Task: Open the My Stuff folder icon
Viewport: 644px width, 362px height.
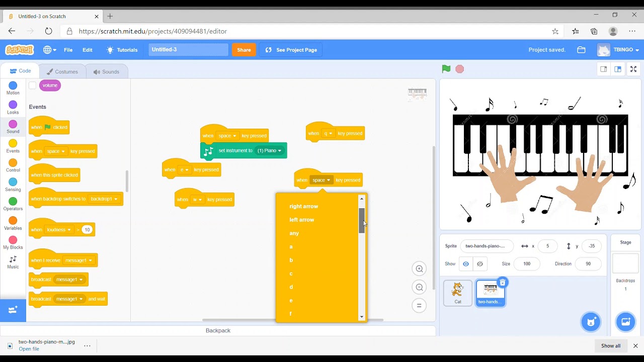Action: point(581,50)
